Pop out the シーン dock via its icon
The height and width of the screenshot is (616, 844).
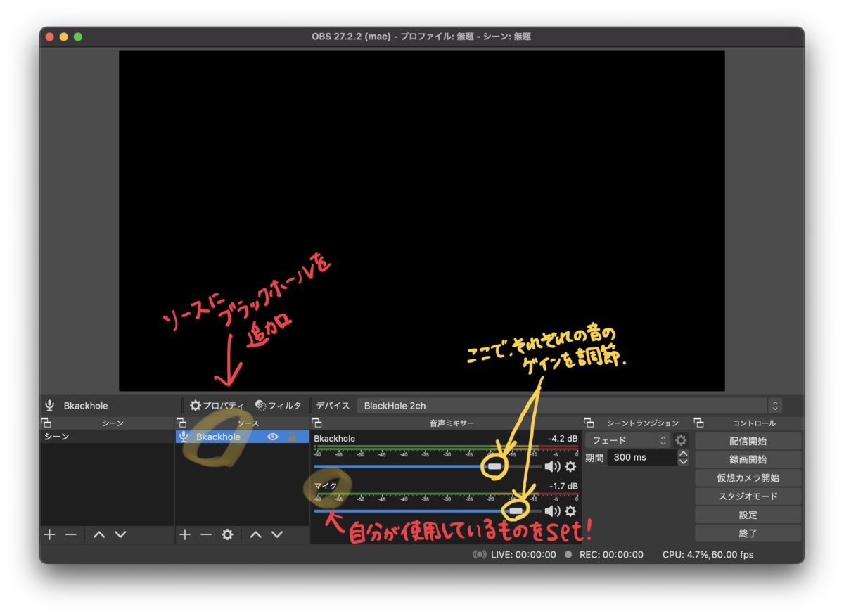[x=46, y=423]
